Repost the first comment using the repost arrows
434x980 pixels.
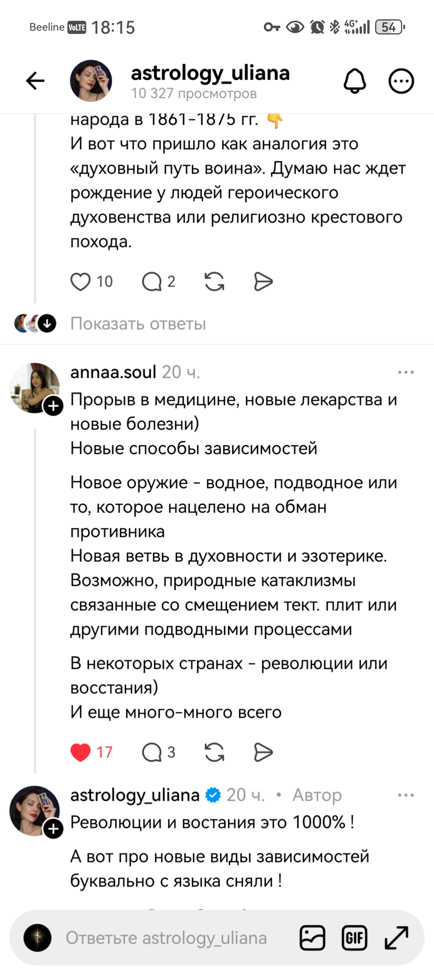(215, 281)
